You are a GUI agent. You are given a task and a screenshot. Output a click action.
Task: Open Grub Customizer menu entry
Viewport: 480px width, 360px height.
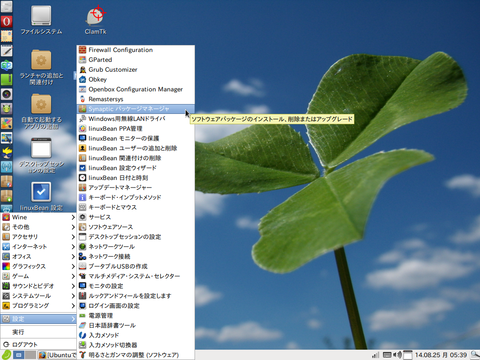(136, 70)
